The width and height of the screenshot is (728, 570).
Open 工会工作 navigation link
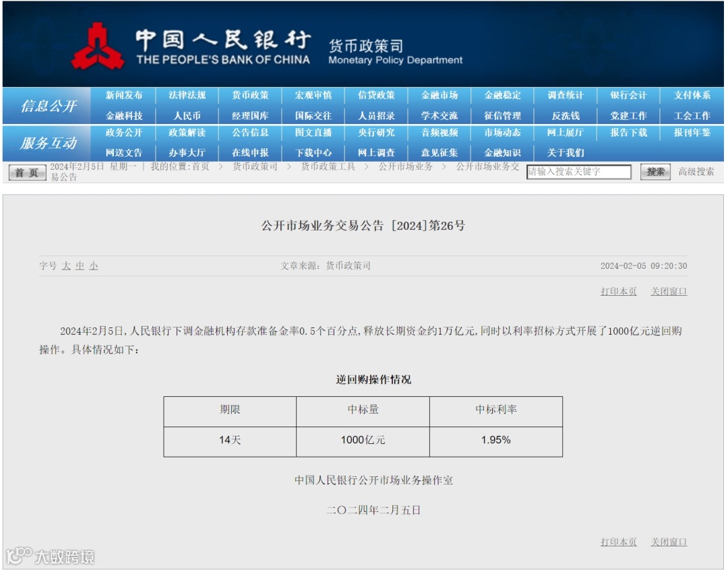pyautogui.click(x=692, y=116)
